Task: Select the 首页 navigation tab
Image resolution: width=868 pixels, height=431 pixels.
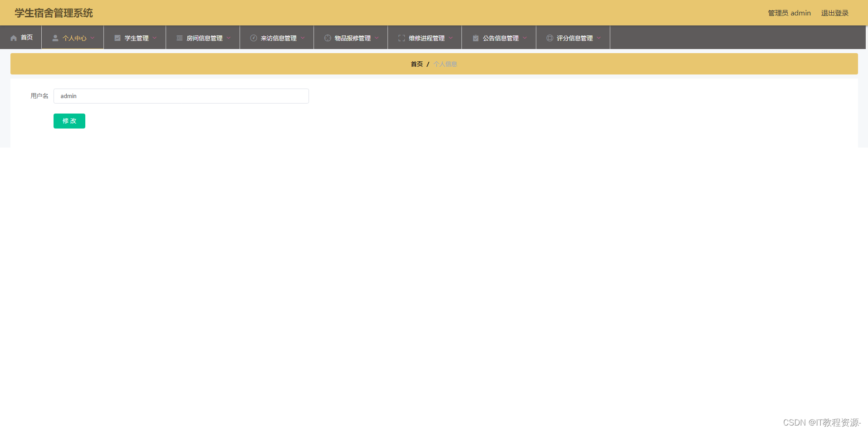Action: (x=21, y=37)
